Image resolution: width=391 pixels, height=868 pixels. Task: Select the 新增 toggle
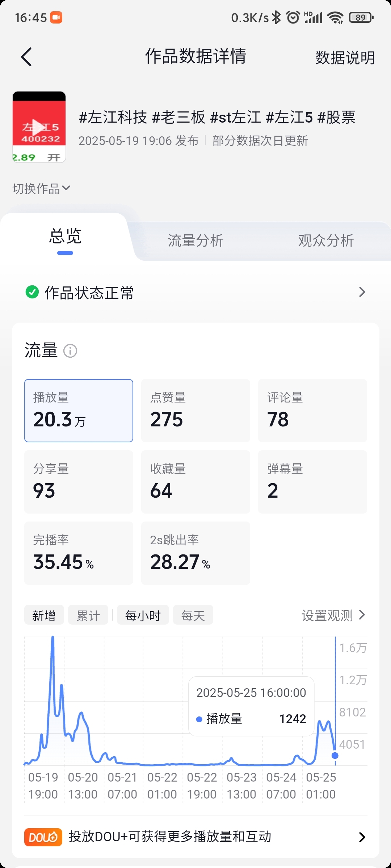[44, 615]
